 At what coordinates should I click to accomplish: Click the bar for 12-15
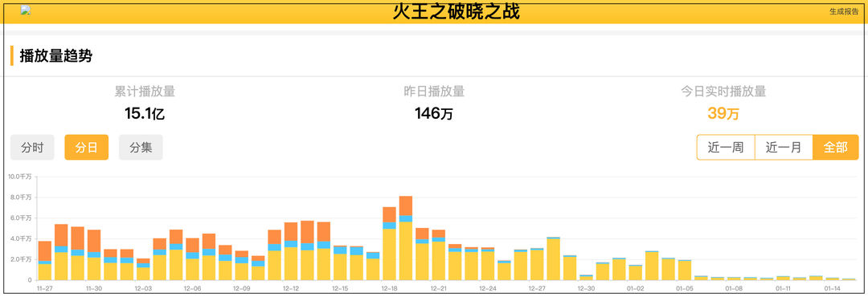pyautogui.click(x=340, y=262)
